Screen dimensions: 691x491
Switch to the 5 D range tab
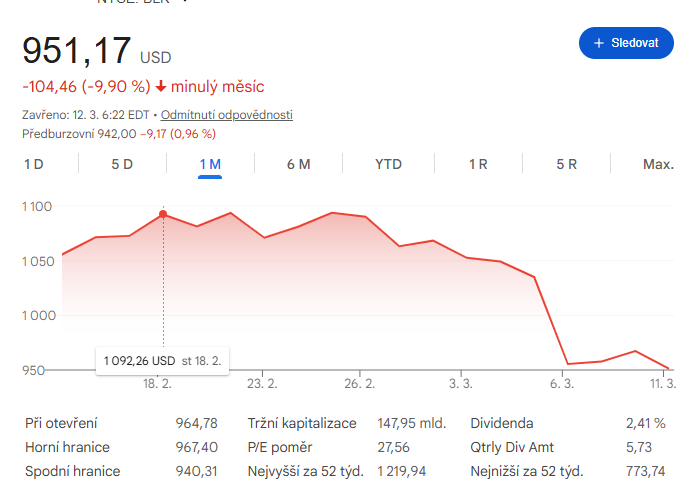point(122,164)
